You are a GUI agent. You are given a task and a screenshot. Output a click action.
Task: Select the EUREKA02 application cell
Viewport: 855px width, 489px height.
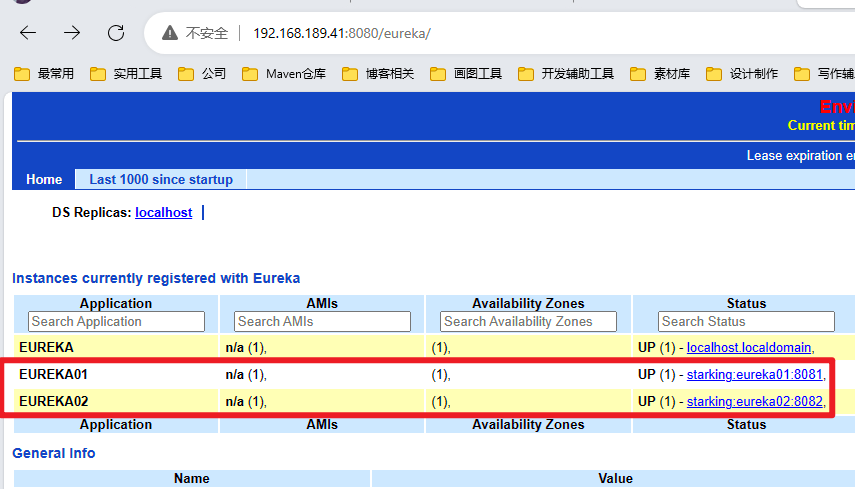(116, 401)
